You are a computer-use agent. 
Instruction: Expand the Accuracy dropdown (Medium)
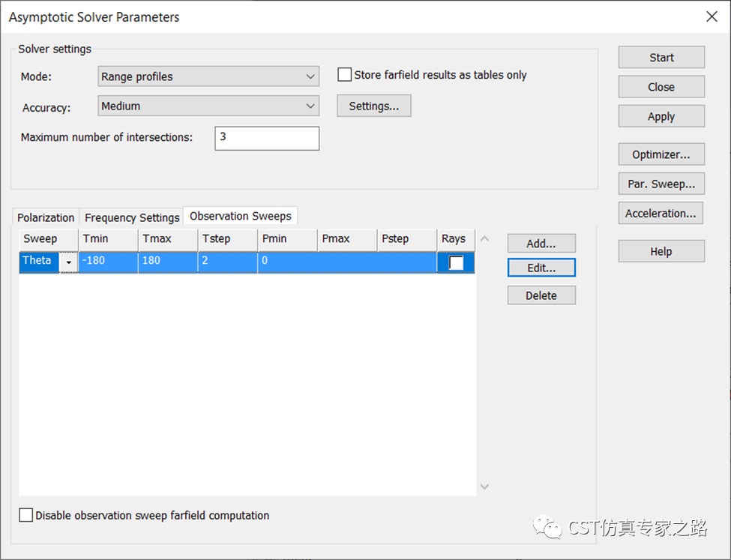point(208,106)
